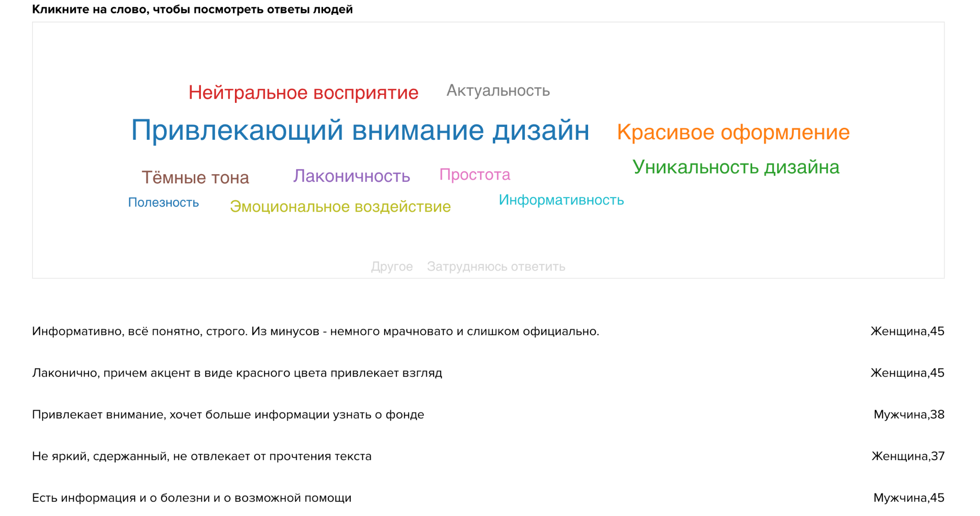The image size is (980, 516).
Task: Click "Лаконичность" in the cloud
Action: [351, 176]
